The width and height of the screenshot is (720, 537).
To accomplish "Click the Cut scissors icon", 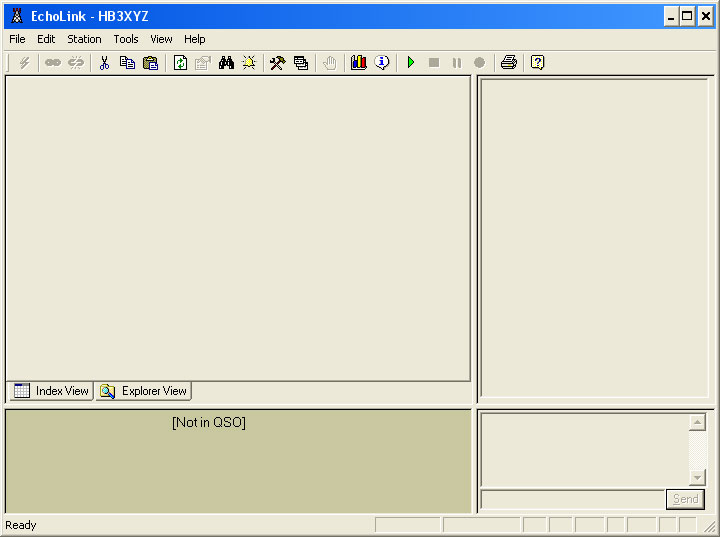I will [104, 63].
